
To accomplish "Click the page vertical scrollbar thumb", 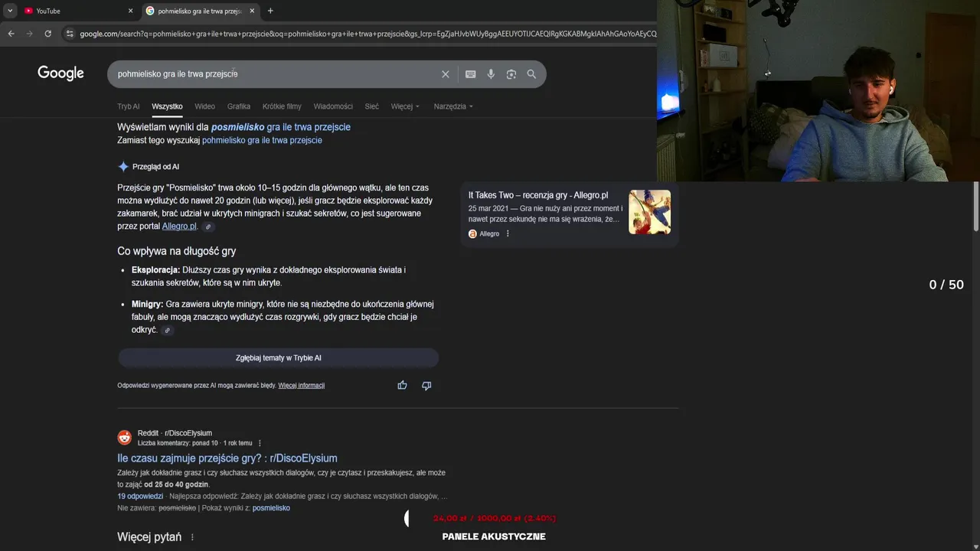I will coord(975,206).
